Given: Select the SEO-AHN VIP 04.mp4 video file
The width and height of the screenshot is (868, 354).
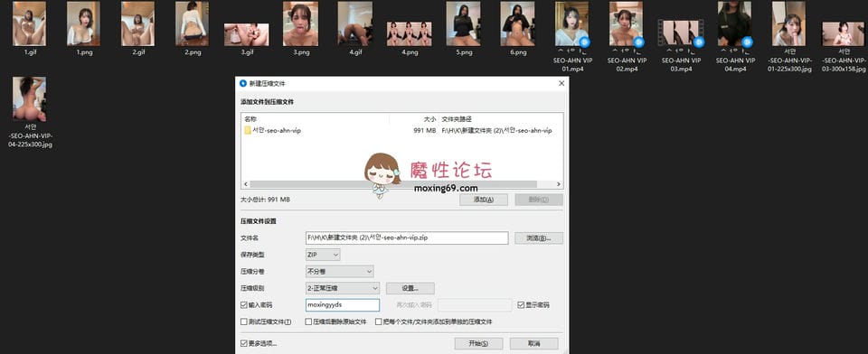Looking at the screenshot, I should tap(734, 23).
